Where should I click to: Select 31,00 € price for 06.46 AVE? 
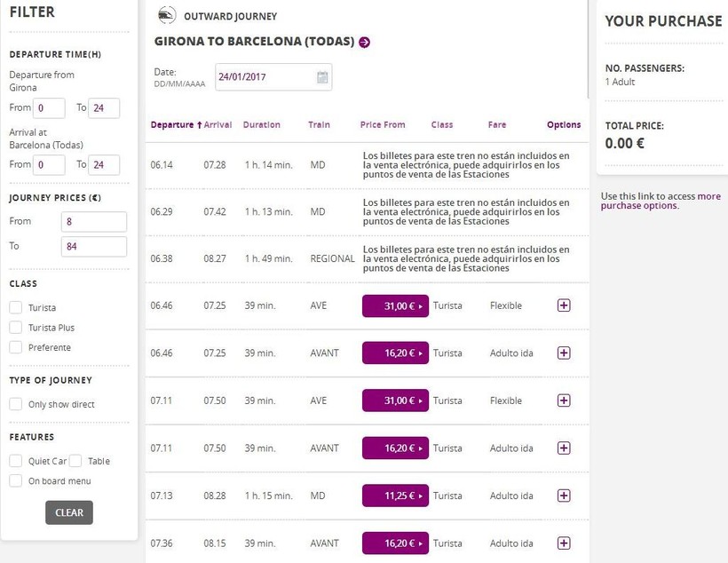point(395,305)
